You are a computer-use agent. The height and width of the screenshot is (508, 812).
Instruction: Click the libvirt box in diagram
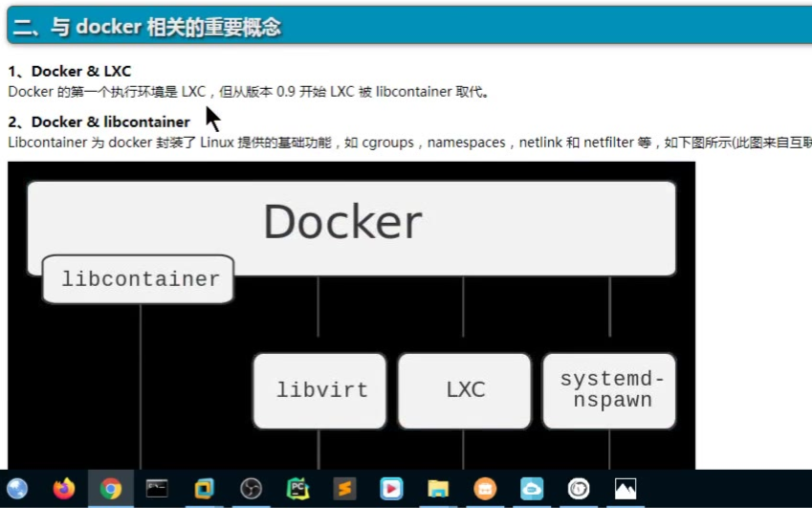click(x=320, y=391)
